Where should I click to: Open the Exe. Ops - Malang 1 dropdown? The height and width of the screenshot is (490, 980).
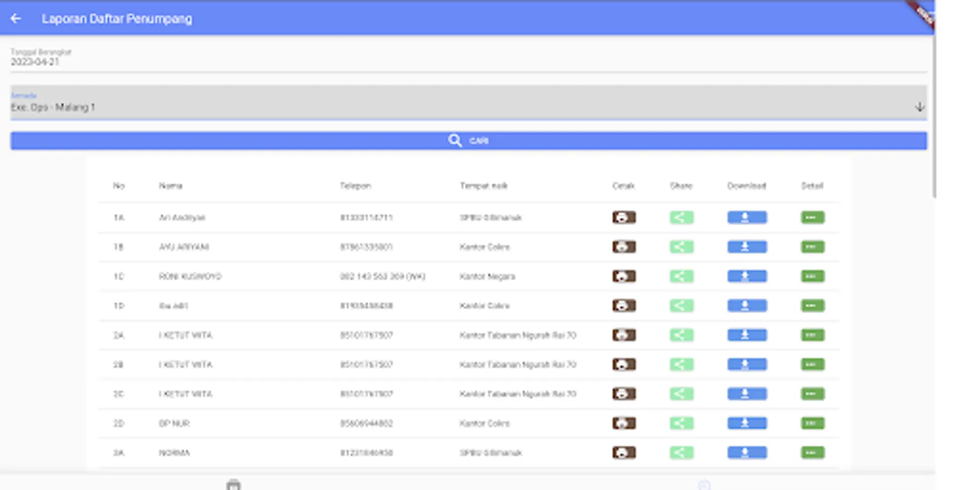click(468, 103)
